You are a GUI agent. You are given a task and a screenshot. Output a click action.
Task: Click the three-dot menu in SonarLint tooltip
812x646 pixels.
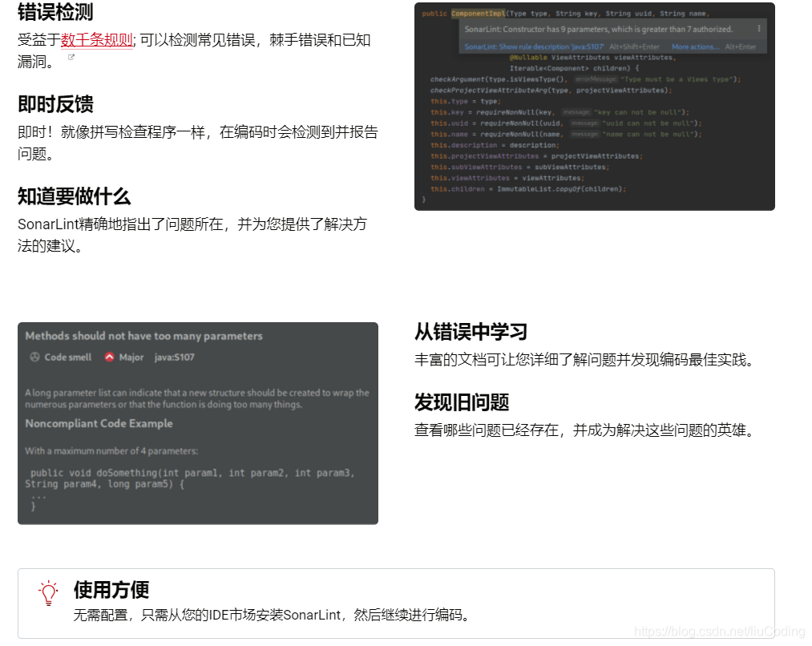tap(759, 29)
